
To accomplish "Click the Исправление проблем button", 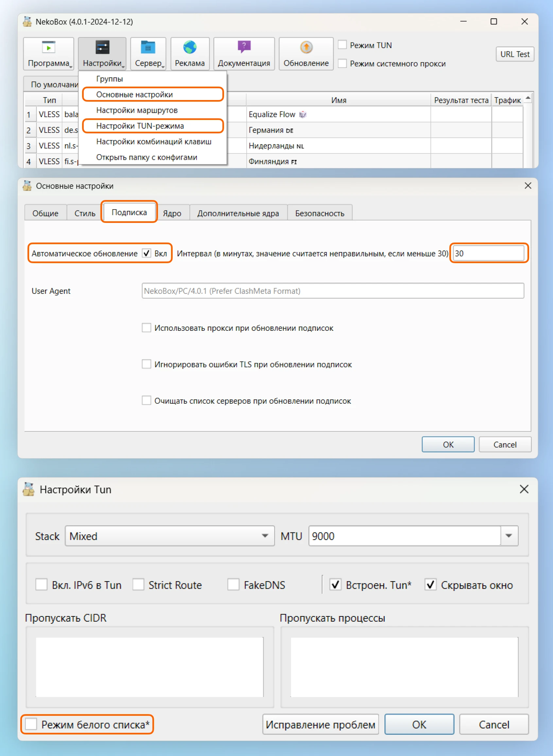I will 320,724.
